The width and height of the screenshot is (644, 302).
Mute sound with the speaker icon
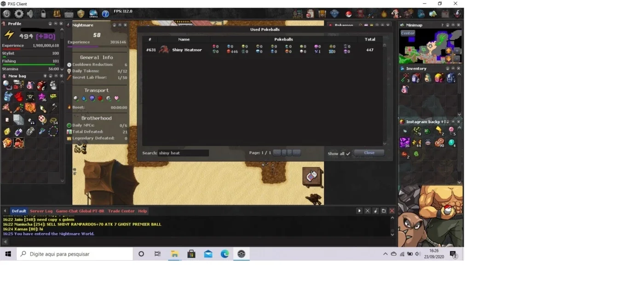tap(31, 14)
